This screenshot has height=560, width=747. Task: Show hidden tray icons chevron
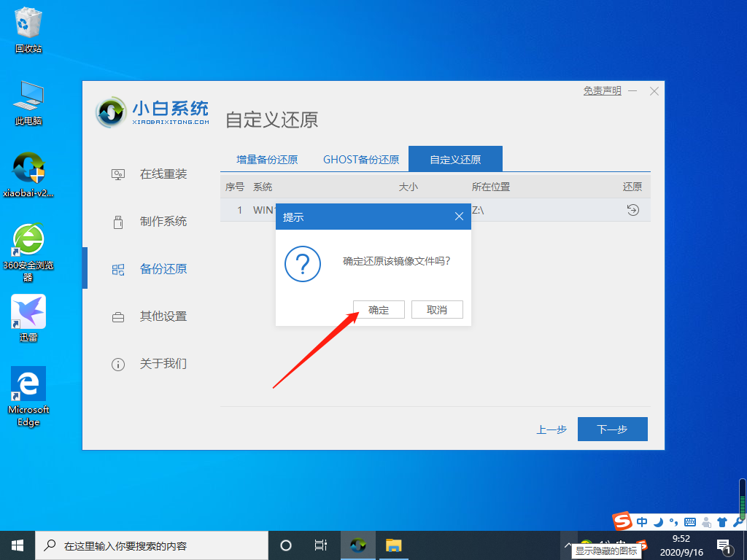(568, 544)
